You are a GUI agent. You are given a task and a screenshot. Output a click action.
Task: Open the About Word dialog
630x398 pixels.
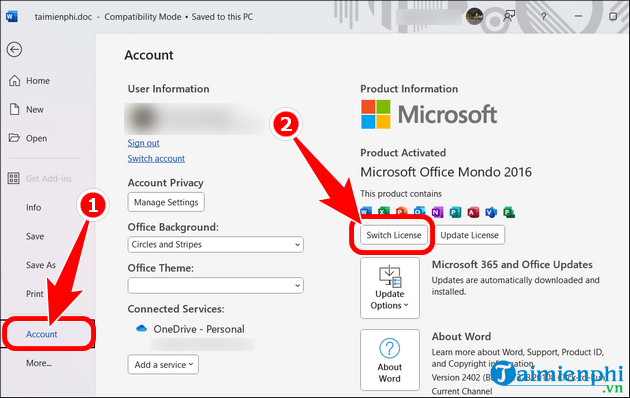click(x=390, y=360)
